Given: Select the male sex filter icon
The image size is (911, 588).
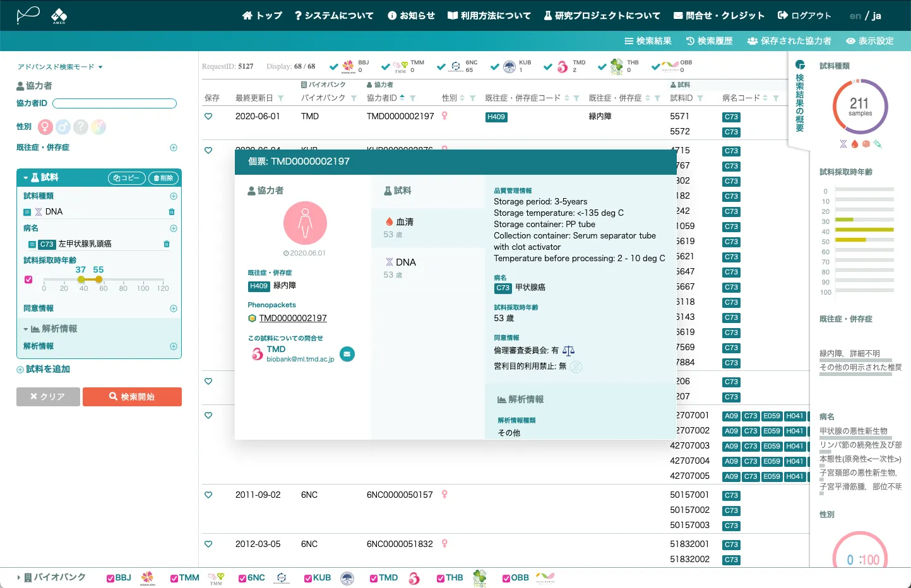Looking at the screenshot, I should pyautogui.click(x=63, y=127).
